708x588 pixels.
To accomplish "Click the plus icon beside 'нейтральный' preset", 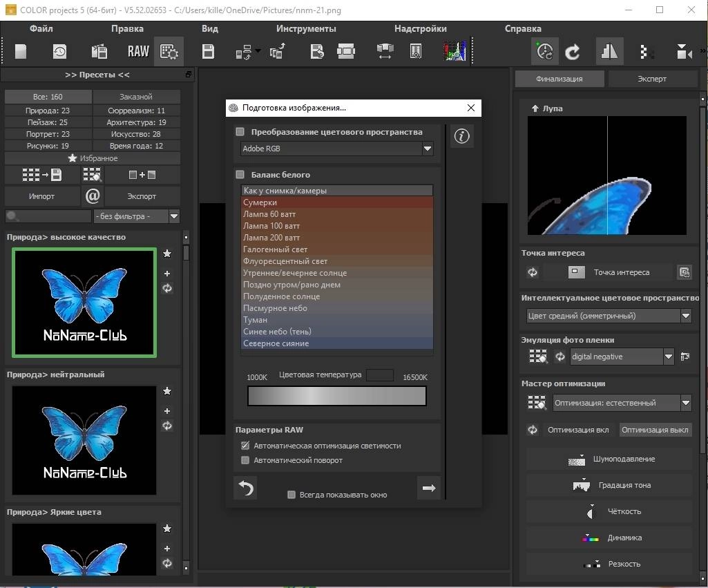I will [x=167, y=411].
